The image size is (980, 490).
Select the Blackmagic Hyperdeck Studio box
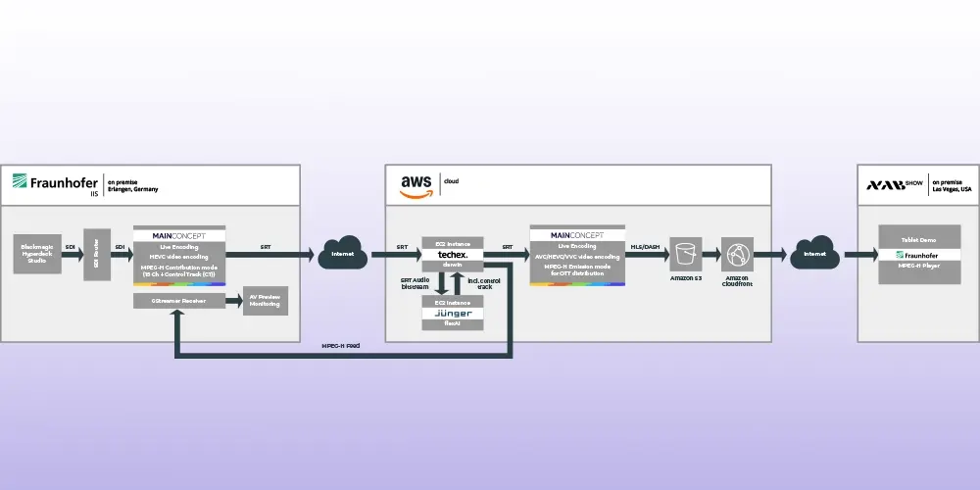click(37, 254)
